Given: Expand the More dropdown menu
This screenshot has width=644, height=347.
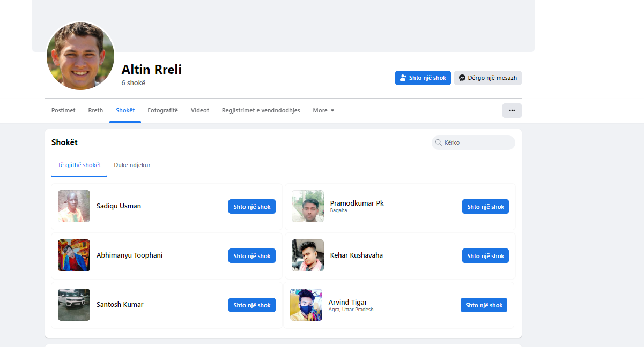Looking at the screenshot, I should [x=323, y=110].
